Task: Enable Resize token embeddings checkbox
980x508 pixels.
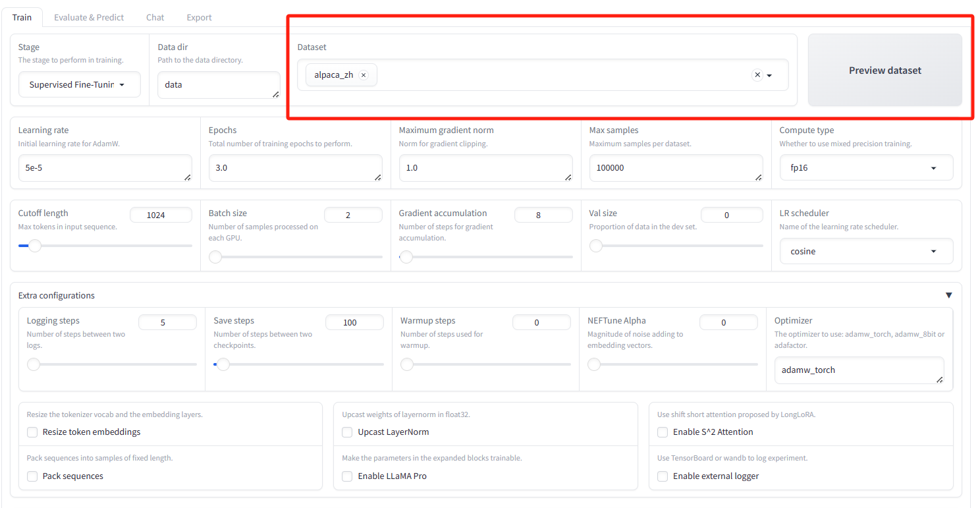Action: (32, 432)
